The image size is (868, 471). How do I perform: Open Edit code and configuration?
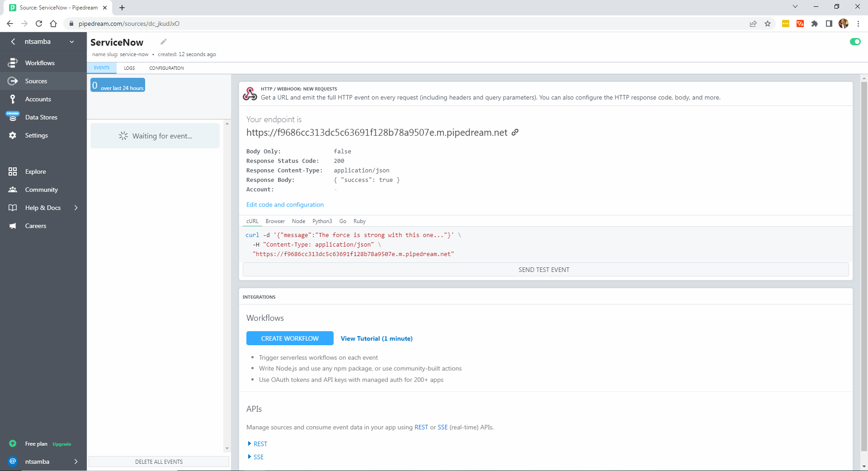click(x=285, y=205)
